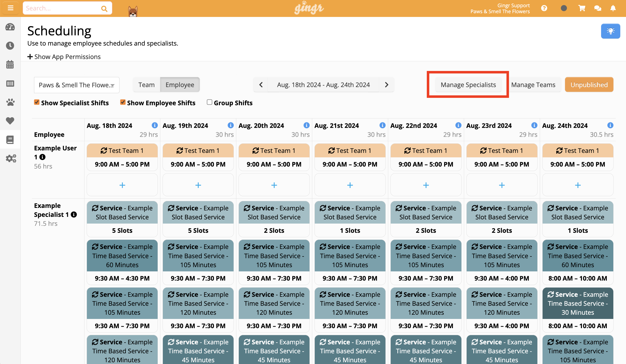
Task: Open the help question mark icon
Action: pos(544,8)
